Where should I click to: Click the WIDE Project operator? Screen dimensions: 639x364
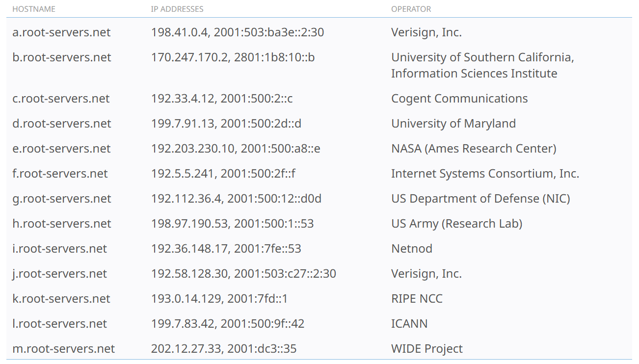click(x=426, y=349)
